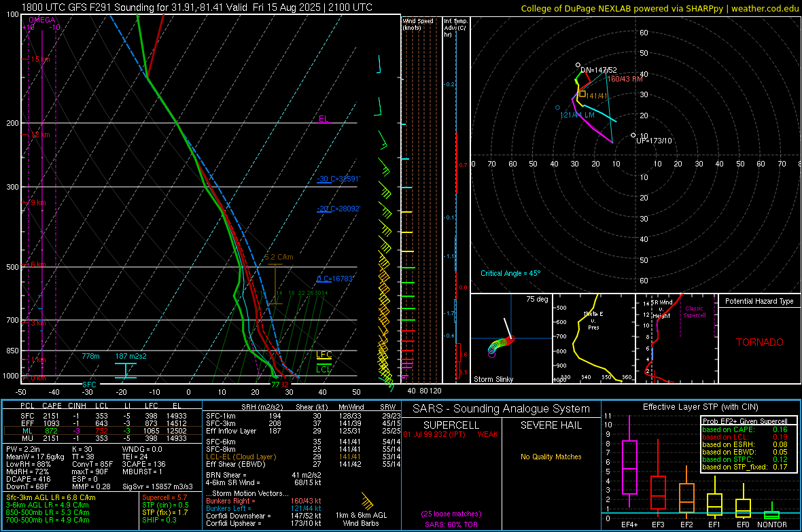Image resolution: width=802 pixels, height=532 pixels.
Task: Click the highlighted ML parcel row
Action: coord(103,431)
